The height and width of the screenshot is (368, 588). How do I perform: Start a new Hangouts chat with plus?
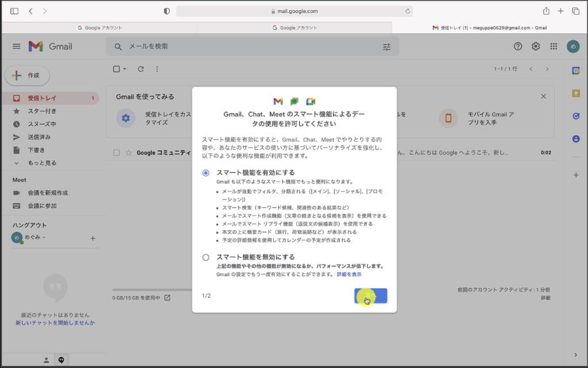pyautogui.click(x=92, y=238)
